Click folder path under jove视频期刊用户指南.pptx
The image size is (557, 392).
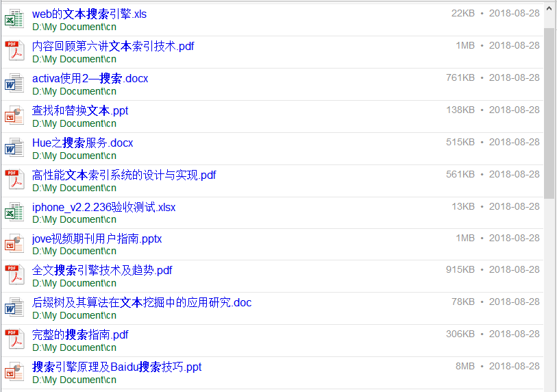(74, 251)
